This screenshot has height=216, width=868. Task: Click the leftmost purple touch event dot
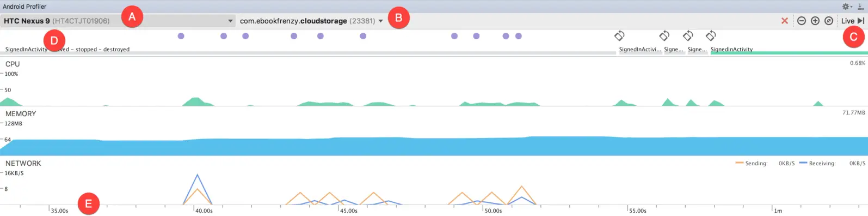(x=181, y=36)
